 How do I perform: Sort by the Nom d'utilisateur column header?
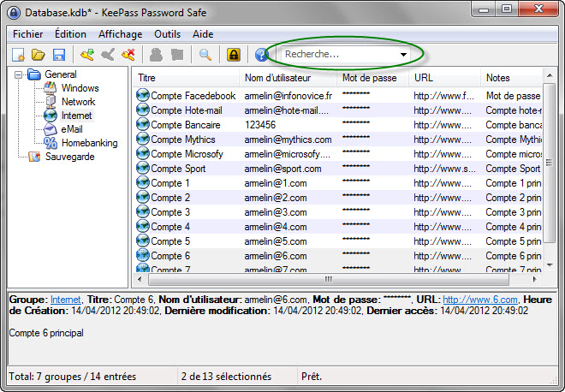point(288,78)
